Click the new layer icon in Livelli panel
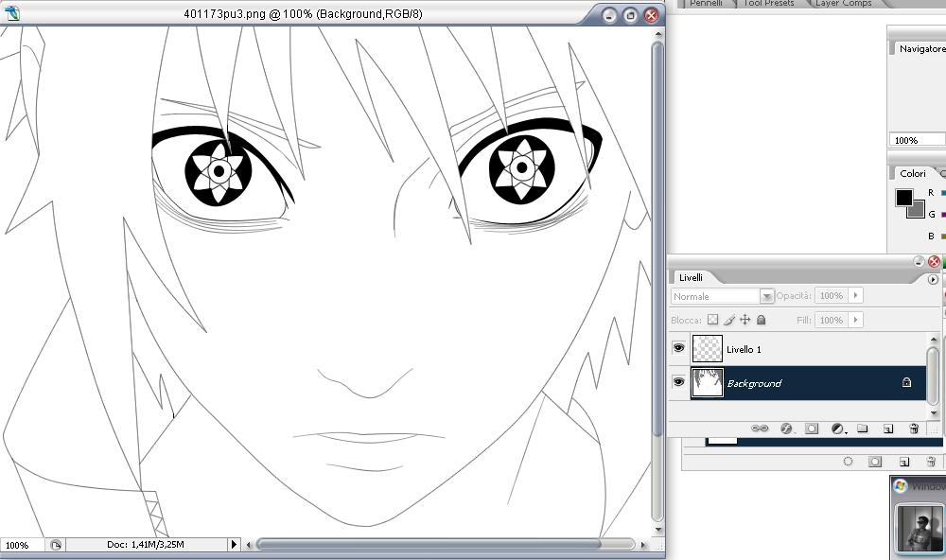Screen dimensions: 946x560 coord(888,429)
